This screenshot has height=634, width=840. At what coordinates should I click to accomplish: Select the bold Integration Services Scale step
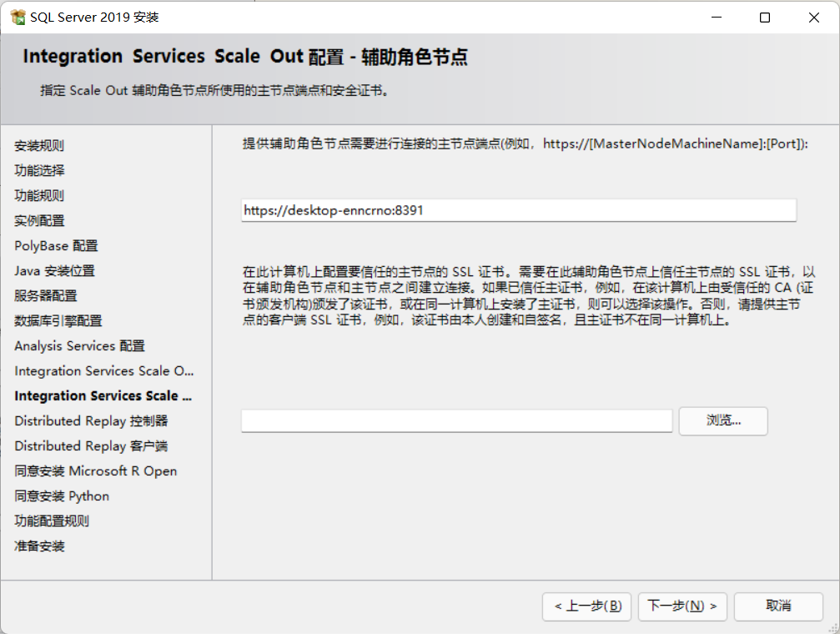point(103,395)
